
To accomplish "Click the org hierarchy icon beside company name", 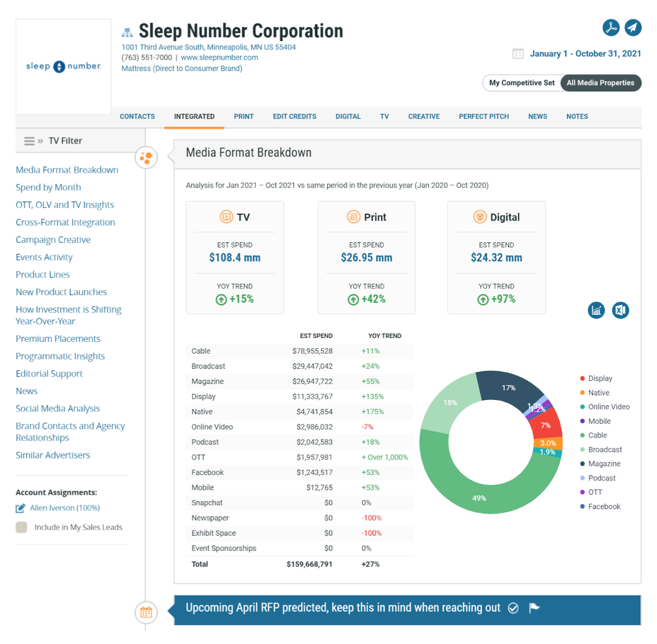I will pyautogui.click(x=127, y=32).
